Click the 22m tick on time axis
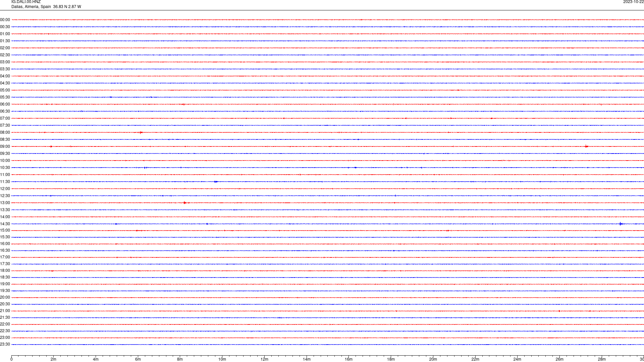 475,359
